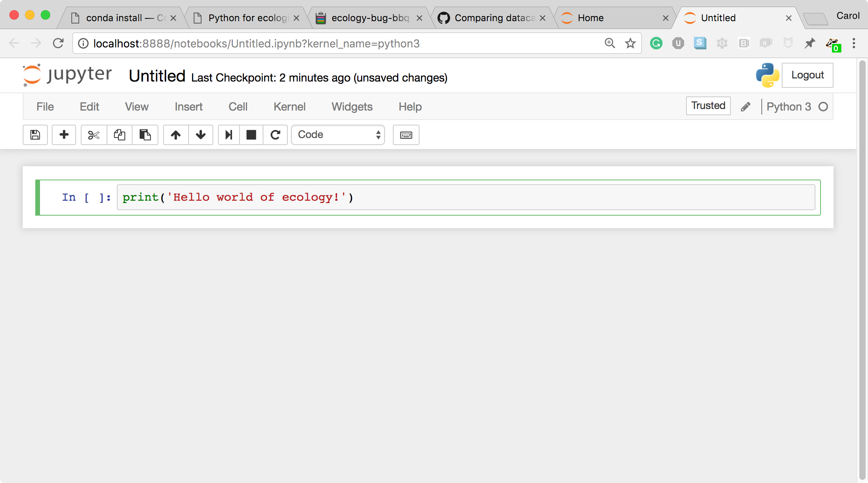Image resolution: width=868 pixels, height=483 pixels.
Task: Click the copy cell icon
Action: point(119,134)
